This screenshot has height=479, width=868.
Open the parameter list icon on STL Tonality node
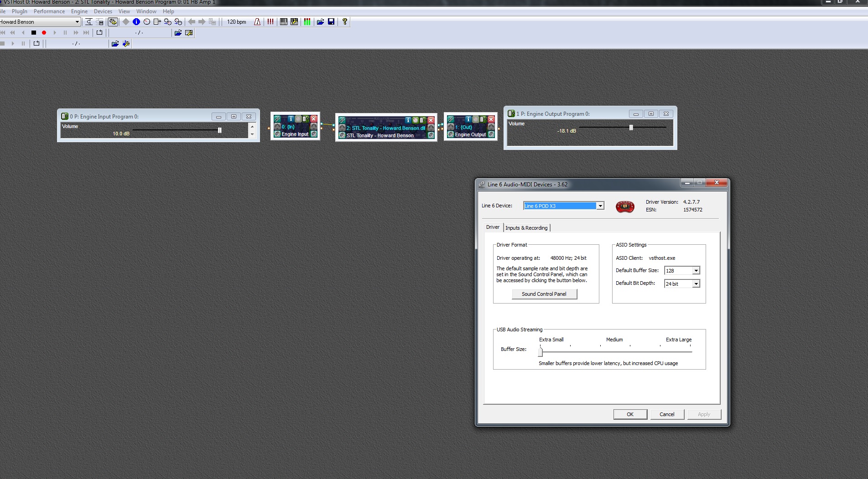coord(423,120)
